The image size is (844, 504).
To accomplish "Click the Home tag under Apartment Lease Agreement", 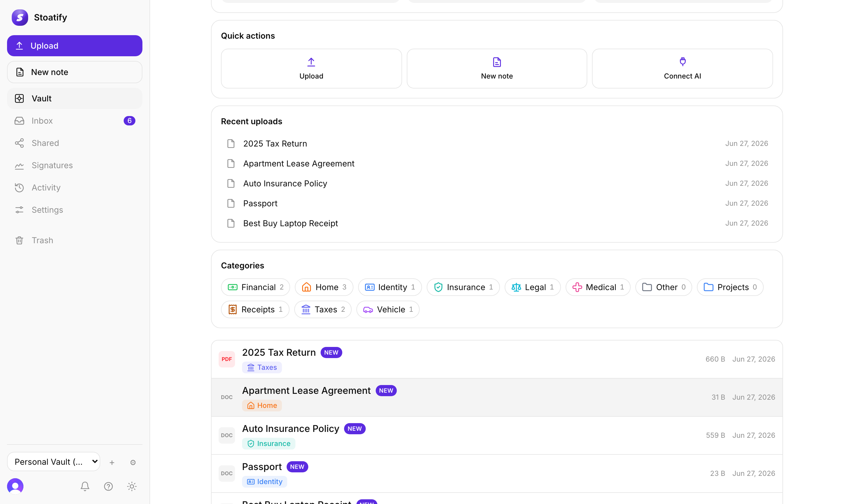I will pyautogui.click(x=262, y=406).
